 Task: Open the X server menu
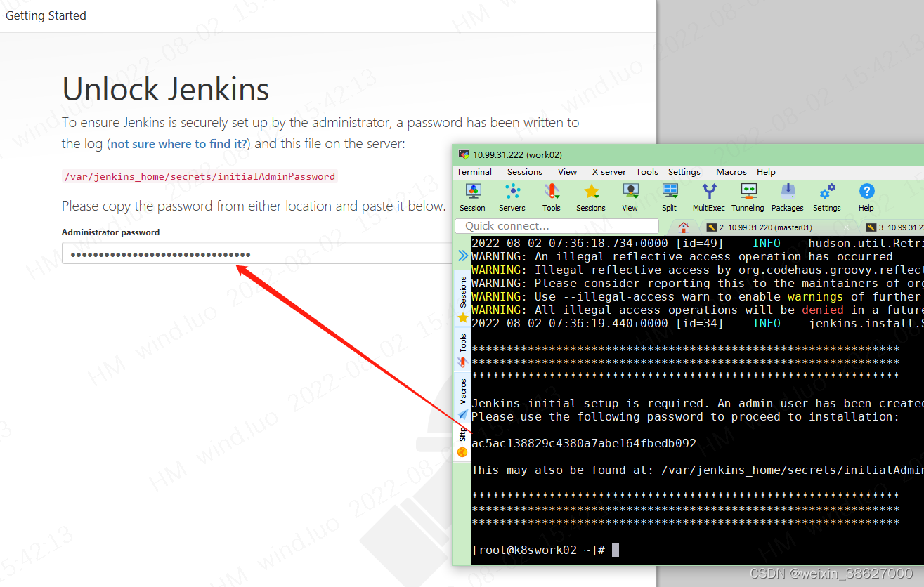(609, 171)
